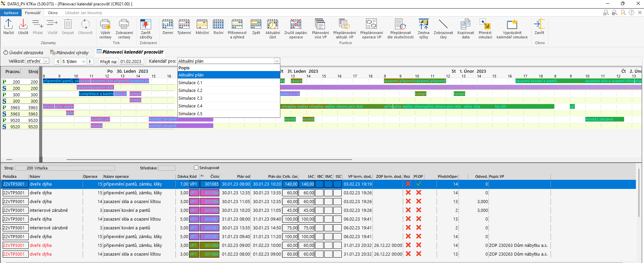Open the Formulář menu
644x263 pixels.
pos(33,13)
